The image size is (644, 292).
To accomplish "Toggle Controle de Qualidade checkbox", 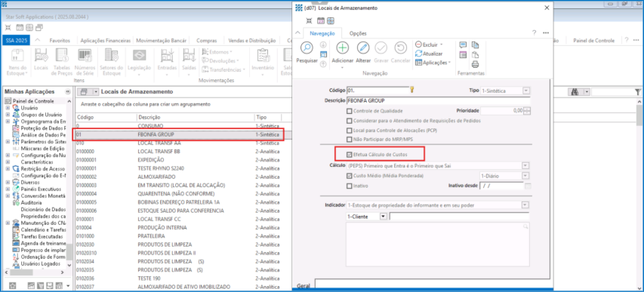I will (x=350, y=111).
